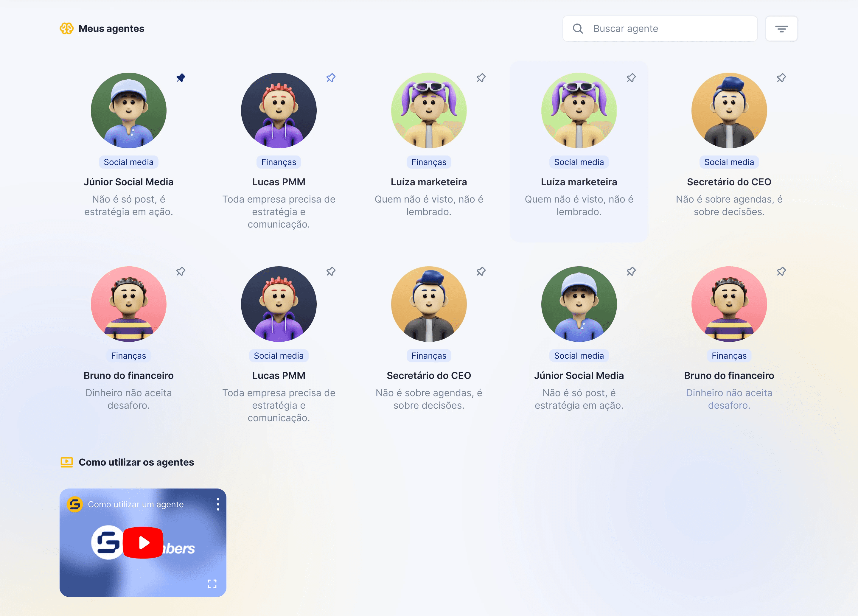The height and width of the screenshot is (616, 858).
Task: Open the Lucas PMM Social media avatar
Action: [279, 304]
